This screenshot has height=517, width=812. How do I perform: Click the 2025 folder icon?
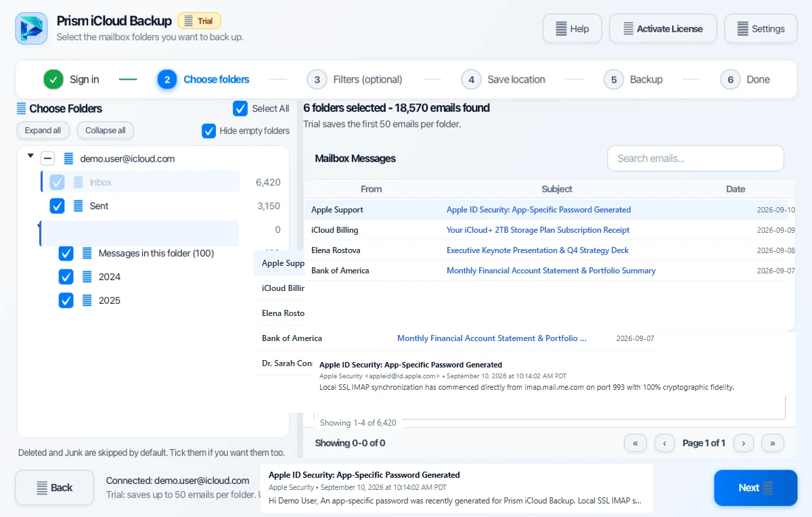(x=87, y=300)
